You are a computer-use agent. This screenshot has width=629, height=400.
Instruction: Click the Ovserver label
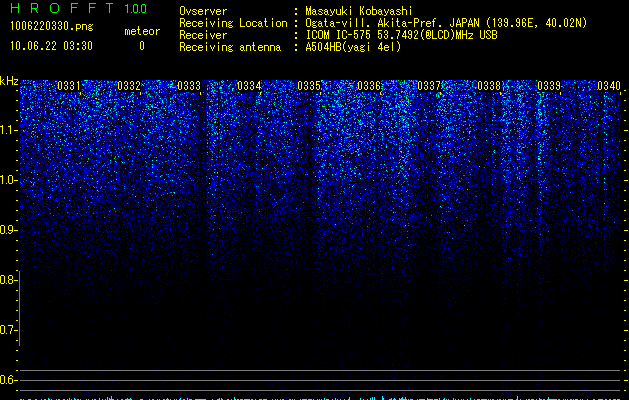pyautogui.click(x=203, y=11)
